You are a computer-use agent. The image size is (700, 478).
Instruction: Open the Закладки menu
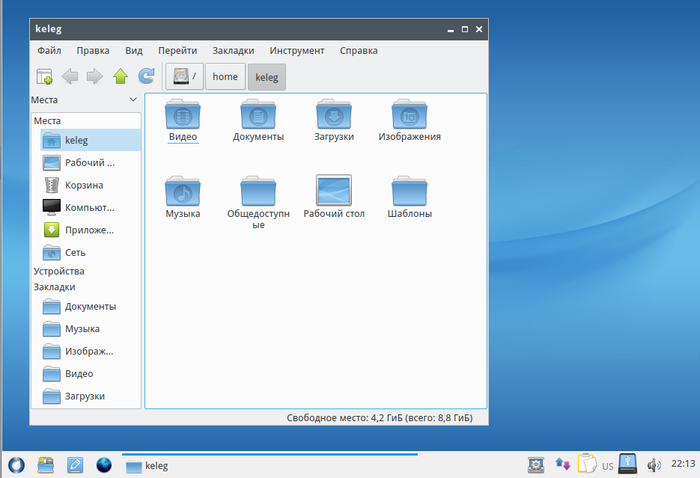[233, 50]
